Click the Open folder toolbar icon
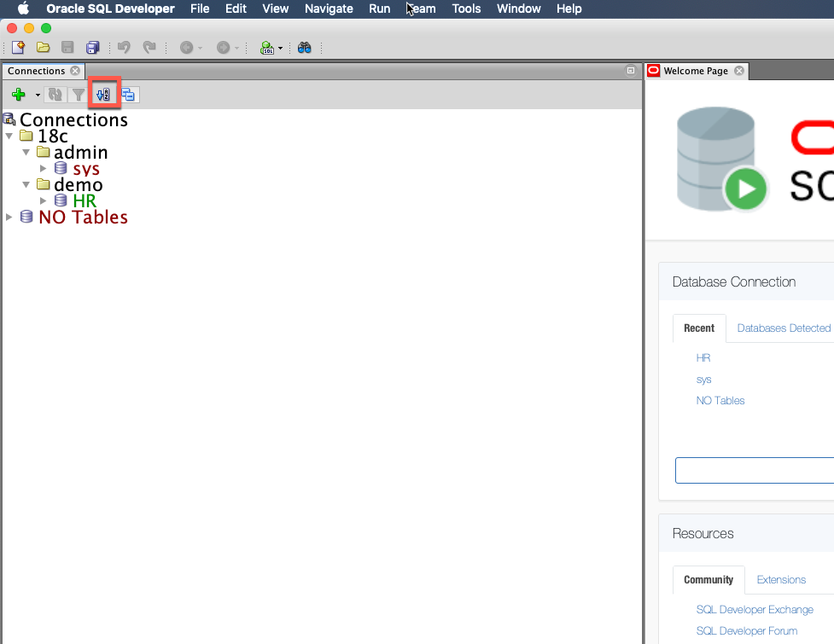This screenshot has height=644, width=834. tap(43, 48)
